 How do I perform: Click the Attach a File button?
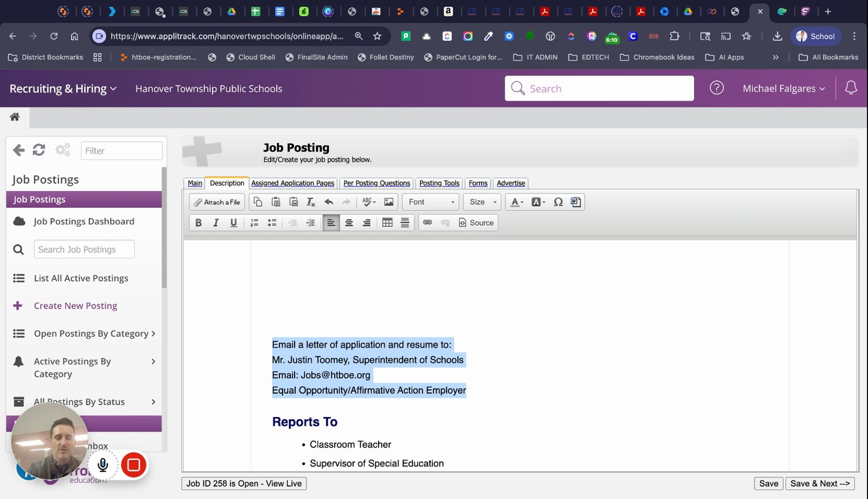[217, 202]
